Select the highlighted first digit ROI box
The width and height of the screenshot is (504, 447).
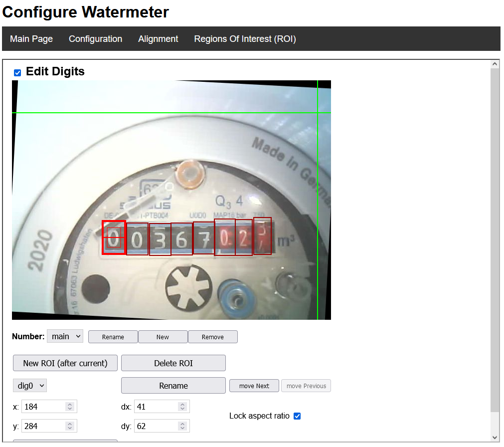tap(114, 237)
